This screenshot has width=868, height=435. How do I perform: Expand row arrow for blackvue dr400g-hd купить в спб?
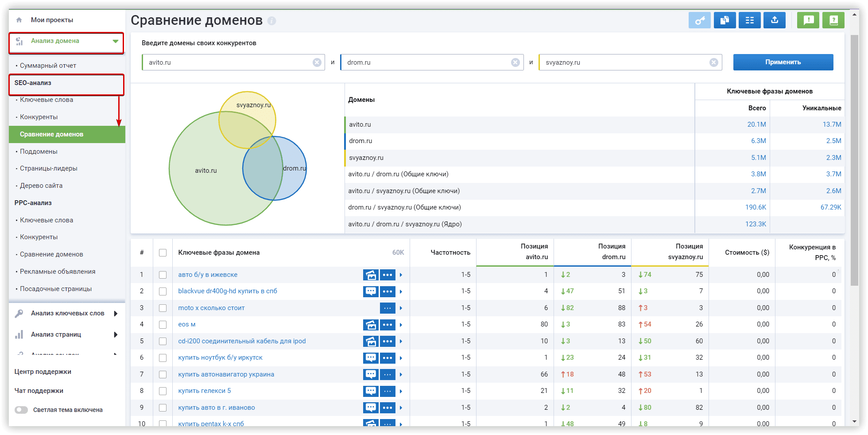click(401, 291)
